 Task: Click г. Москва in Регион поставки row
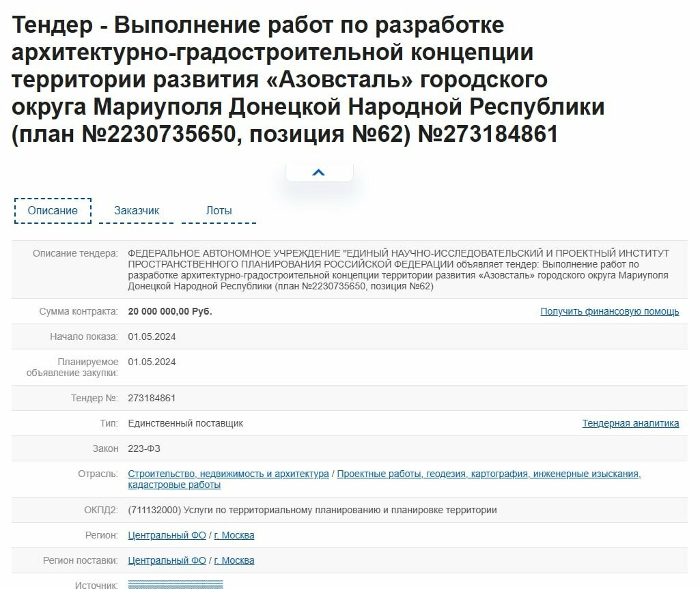(x=234, y=560)
